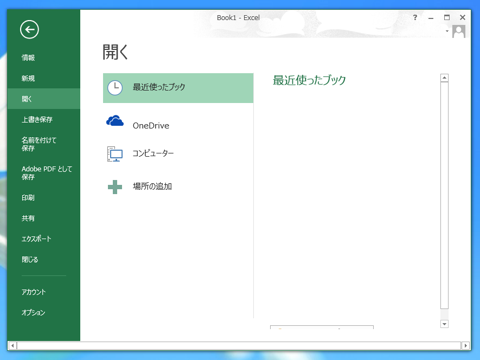Click the horizontal scrollbar left arrow
The width and height of the screenshot is (480, 360).
(12, 346)
